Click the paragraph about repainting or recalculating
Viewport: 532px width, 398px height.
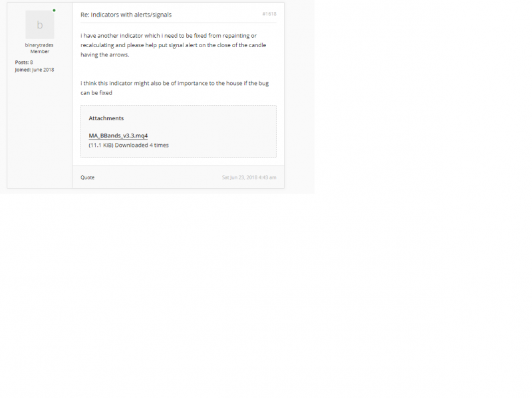(174, 45)
